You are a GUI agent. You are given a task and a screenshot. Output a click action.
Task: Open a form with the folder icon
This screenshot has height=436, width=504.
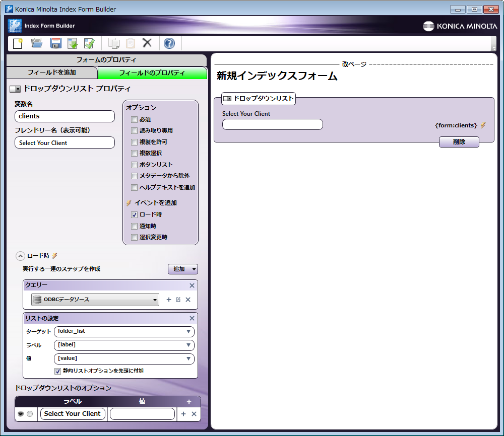pyautogui.click(x=37, y=43)
